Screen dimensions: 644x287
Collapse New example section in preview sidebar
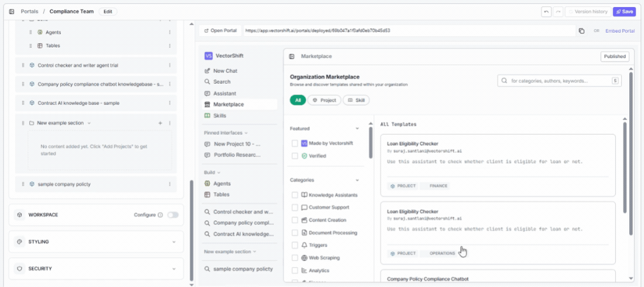pos(254,251)
